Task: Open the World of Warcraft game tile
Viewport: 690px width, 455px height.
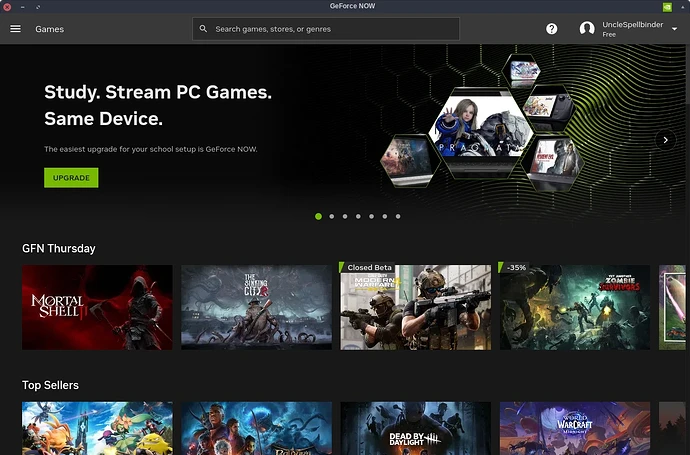Action: pyautogui.click(x=575, y=428)
